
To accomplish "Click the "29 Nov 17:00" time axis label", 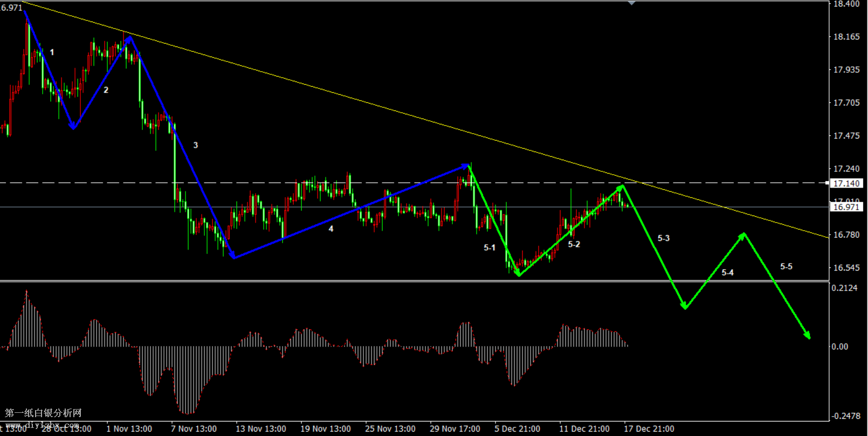I will (x=454, y=429).
